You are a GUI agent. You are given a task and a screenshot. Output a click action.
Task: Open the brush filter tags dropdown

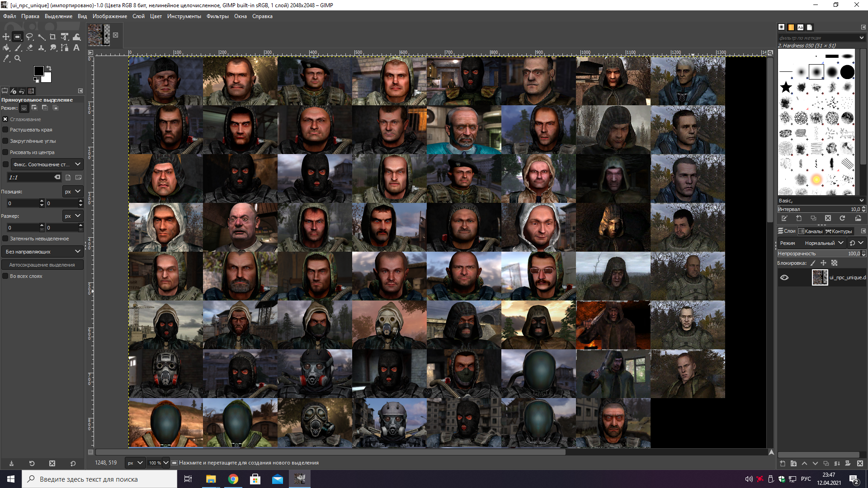point(862,38)
